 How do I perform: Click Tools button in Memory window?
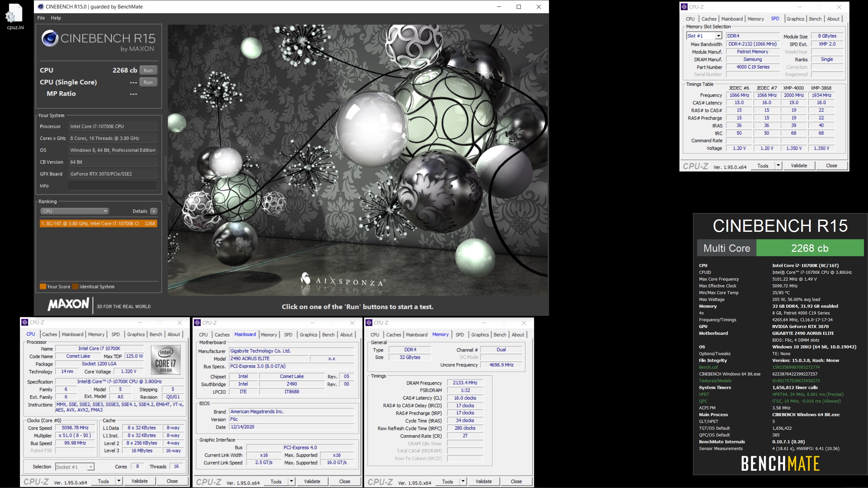[448, 481]
